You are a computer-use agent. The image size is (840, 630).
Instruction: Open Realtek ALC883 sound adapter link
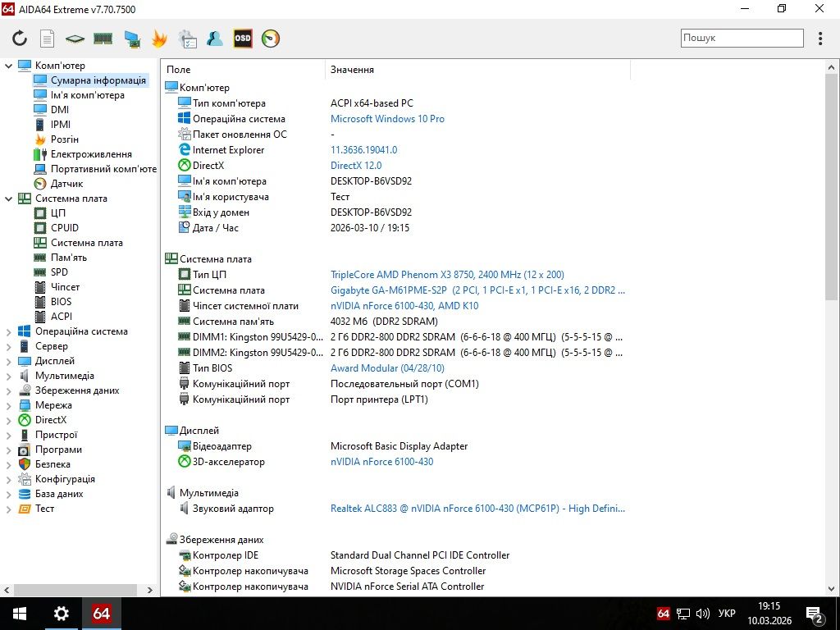477,509
